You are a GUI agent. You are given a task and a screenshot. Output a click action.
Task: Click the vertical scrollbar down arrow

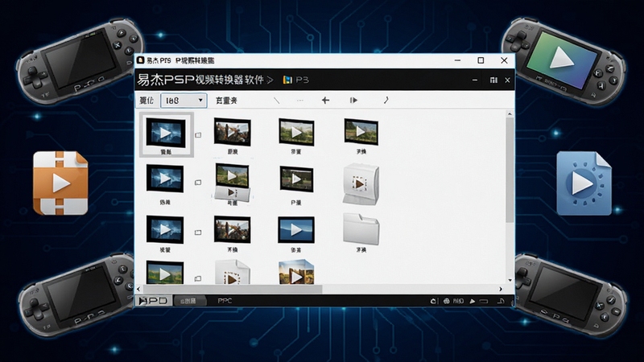510,280
